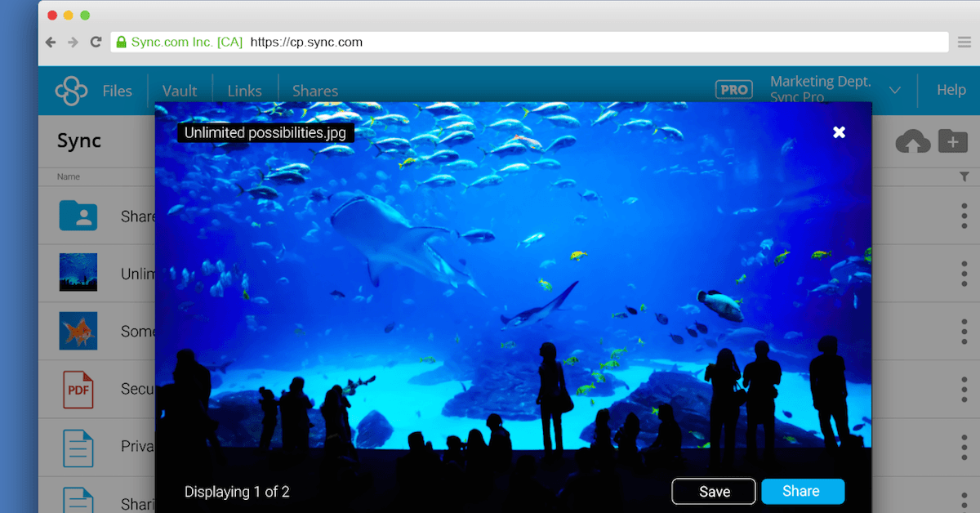Click the blue Share button
The image size is (980, 513).
click(x=802, y=491)
